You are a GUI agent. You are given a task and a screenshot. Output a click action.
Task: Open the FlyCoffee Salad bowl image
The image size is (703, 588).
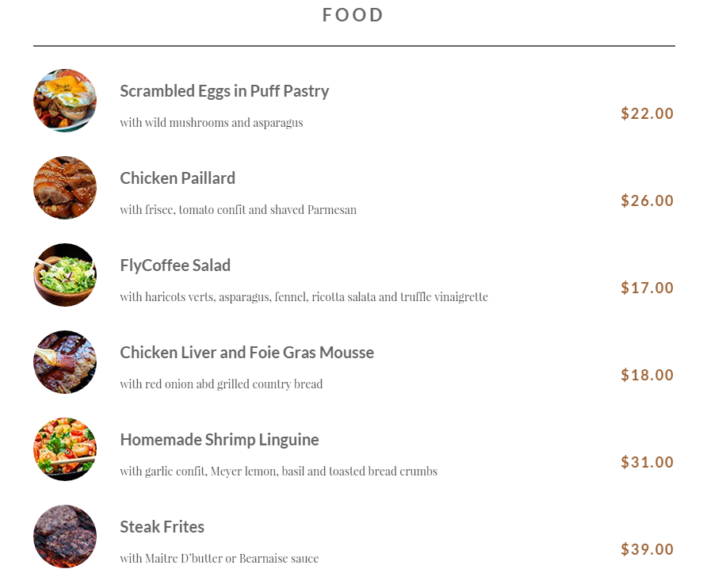pyautogui.click(x=65, y=275)
